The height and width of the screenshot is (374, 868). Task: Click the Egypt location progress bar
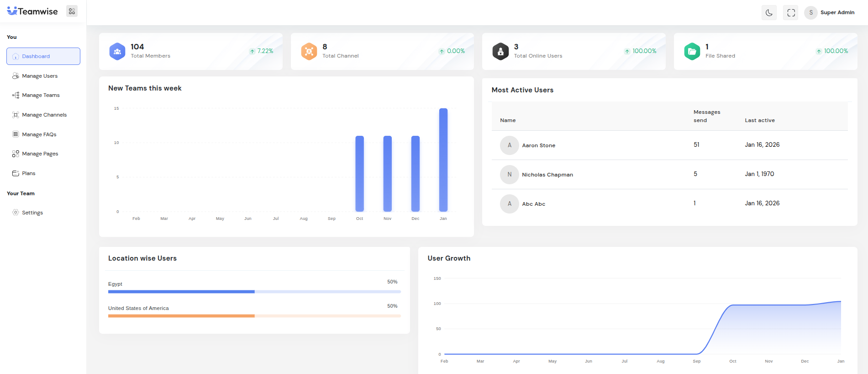coord(254,291)
